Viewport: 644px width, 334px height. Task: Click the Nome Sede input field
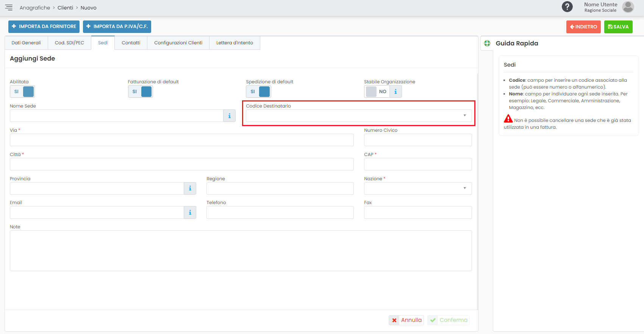point(117,116)
